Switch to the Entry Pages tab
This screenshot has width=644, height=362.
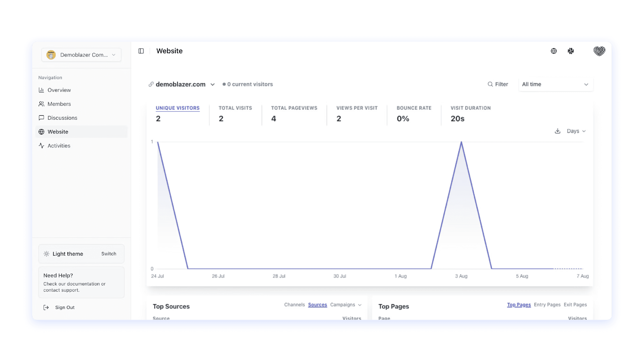click(547, 305)
